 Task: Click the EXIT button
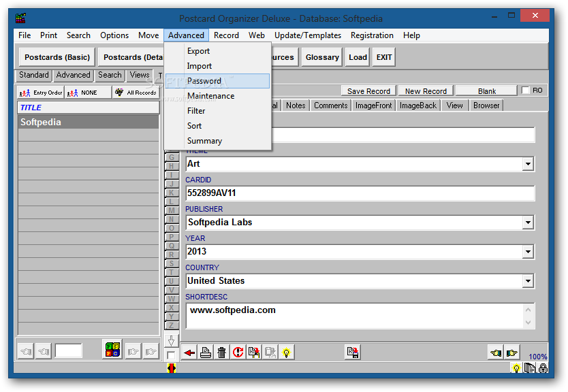(x=383, y=57)
